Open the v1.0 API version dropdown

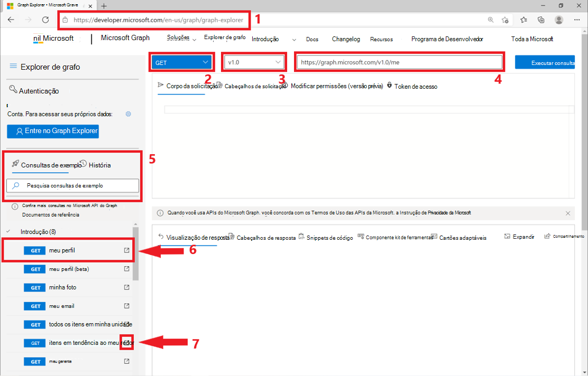[x=254, y=62]
